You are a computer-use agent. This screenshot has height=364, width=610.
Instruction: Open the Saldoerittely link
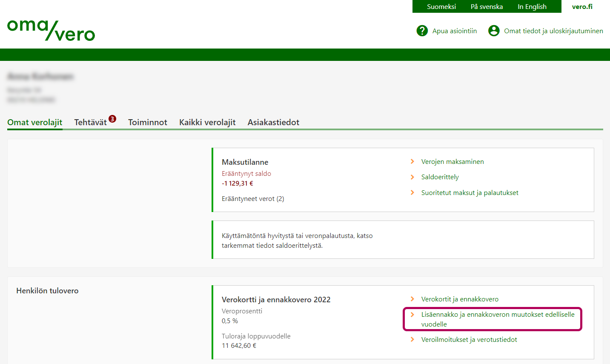(x=440, y=177)
